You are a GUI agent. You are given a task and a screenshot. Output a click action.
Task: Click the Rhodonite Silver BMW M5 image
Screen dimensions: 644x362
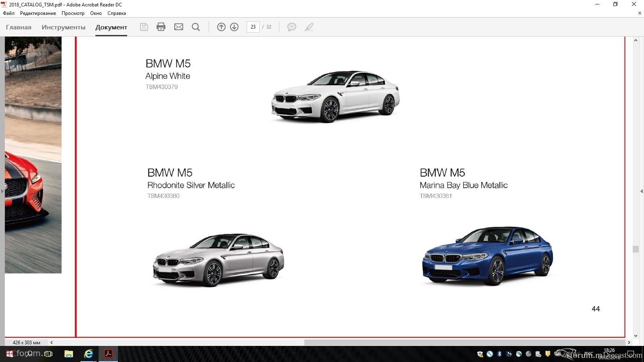(219, 260)
